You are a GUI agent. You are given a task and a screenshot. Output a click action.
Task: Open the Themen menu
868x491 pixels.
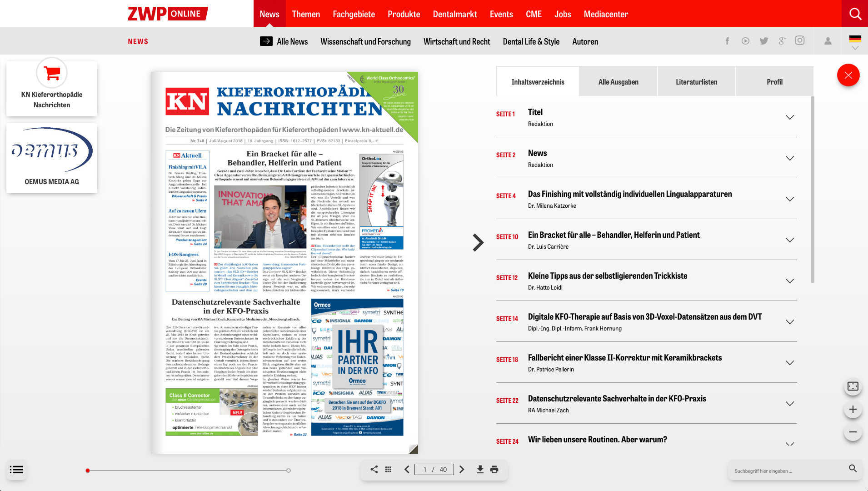click(306, 14)
